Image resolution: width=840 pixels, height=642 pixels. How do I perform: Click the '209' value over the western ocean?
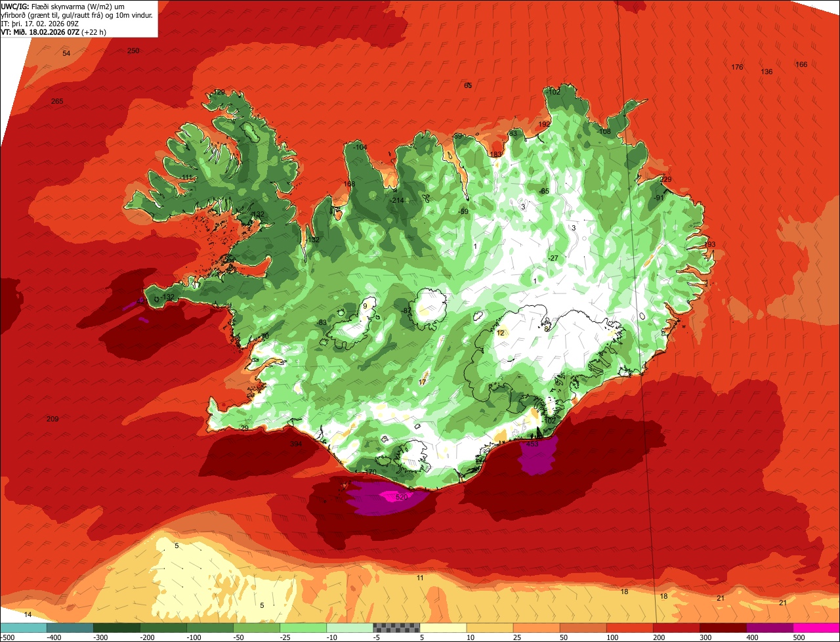pyautogui.click(x=52, y=419)
